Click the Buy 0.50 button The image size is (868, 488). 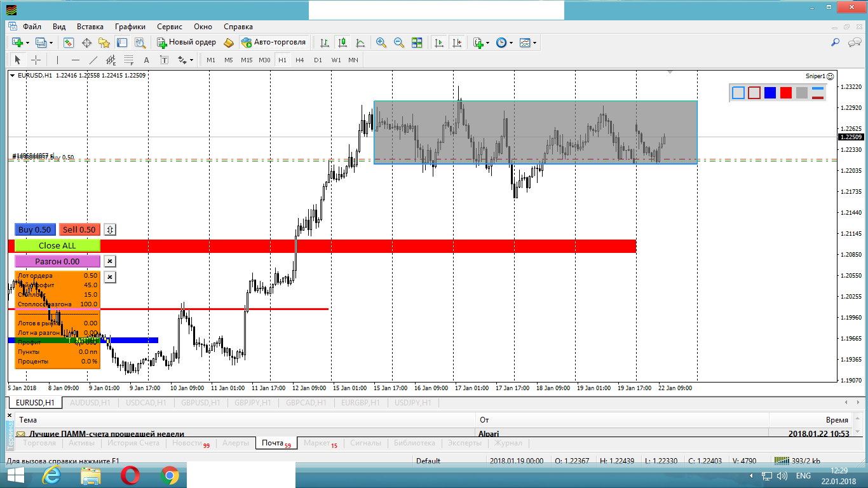[34, 230]
